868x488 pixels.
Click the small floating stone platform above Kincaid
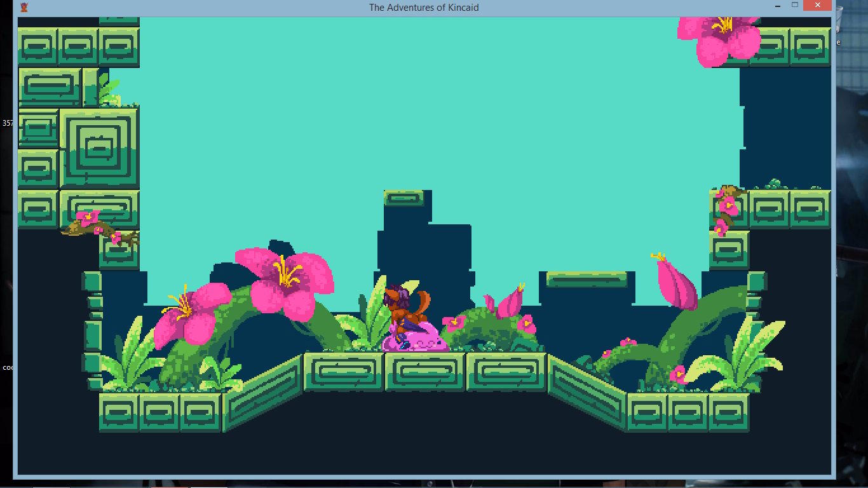click(404, 198)
